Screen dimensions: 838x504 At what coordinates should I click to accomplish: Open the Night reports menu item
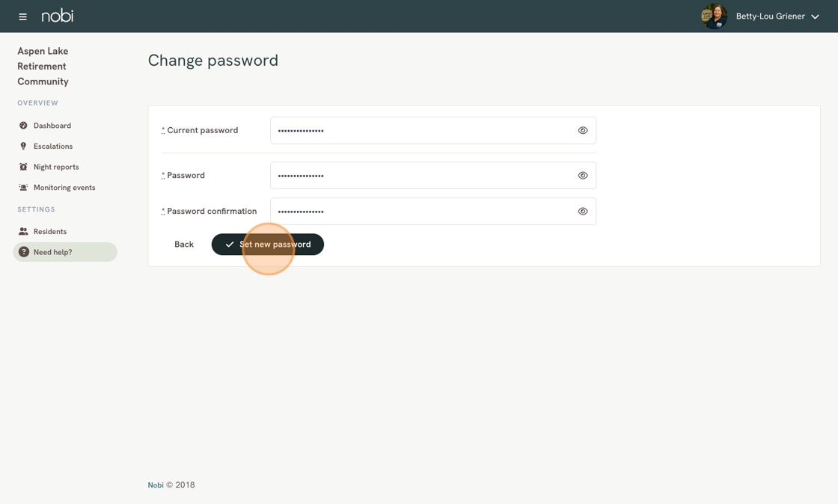pos(56,167)
